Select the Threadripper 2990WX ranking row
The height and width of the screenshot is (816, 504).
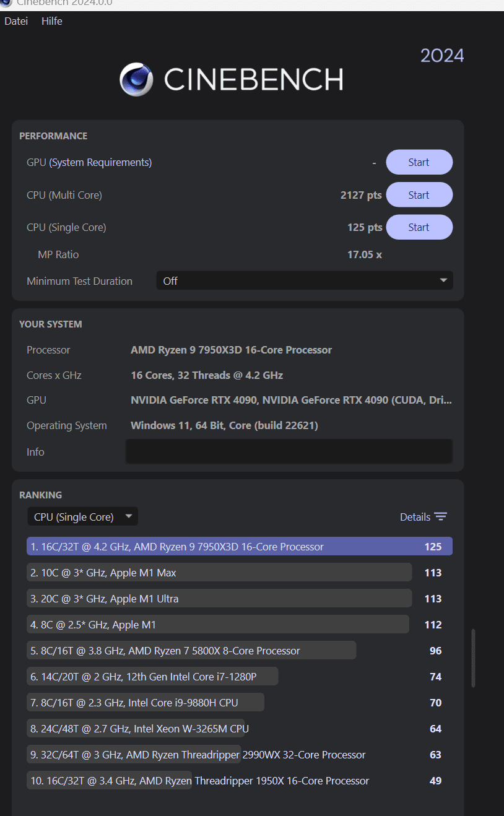(240, 755)
